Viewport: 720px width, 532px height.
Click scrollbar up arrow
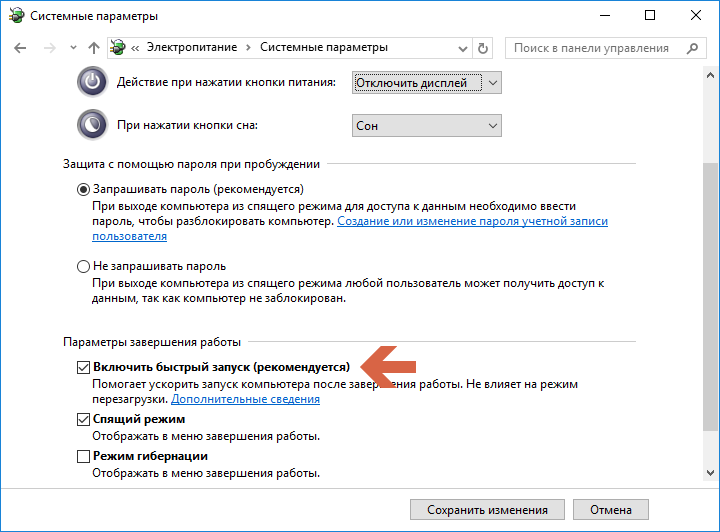pos(710,75)
